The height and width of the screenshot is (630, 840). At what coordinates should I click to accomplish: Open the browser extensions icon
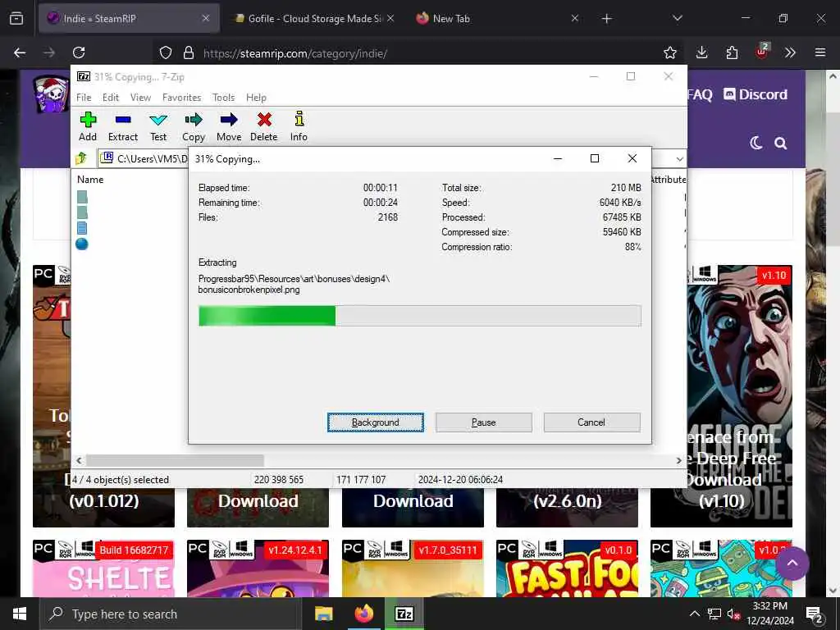(x=732, y=52)
